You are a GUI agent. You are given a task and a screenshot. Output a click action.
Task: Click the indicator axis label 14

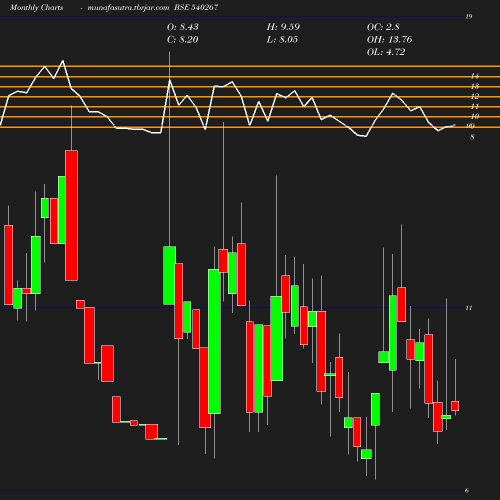tap(475, 76)
